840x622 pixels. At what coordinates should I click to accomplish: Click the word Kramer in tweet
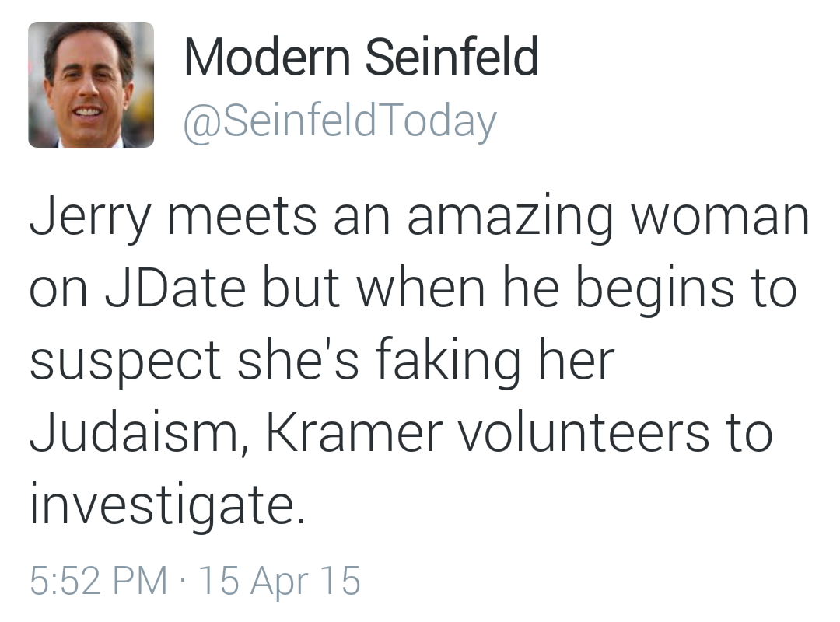pyautogui.click(x=355, y=432)
